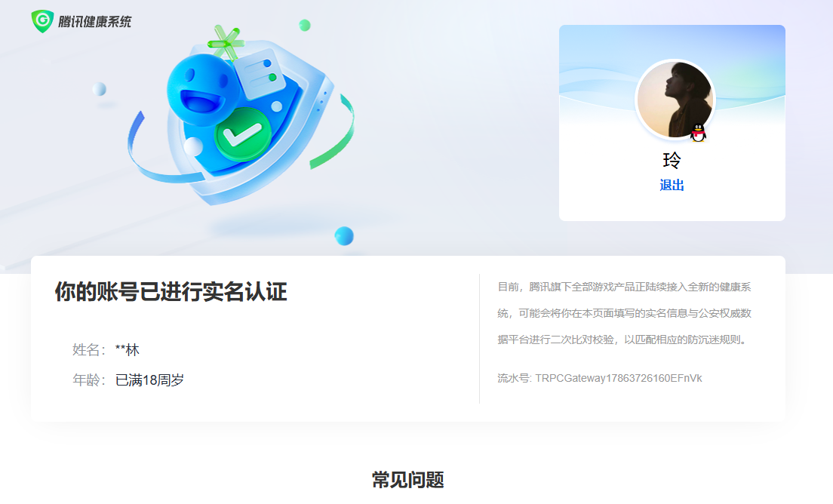Image resolution: width=833 pixels, height=504 pixels.
Task: Click the 常见问题 section heading
Action: pyautogui.click(x=408, y=480)
